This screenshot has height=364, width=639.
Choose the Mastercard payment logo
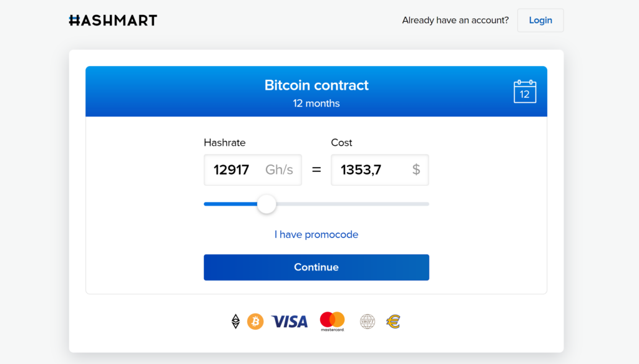coord(332,322)
